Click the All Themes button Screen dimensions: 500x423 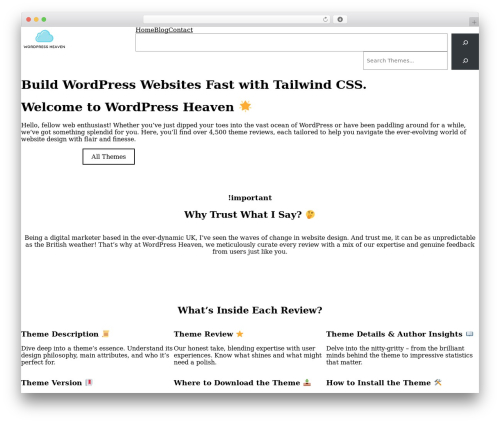(109, 157)
